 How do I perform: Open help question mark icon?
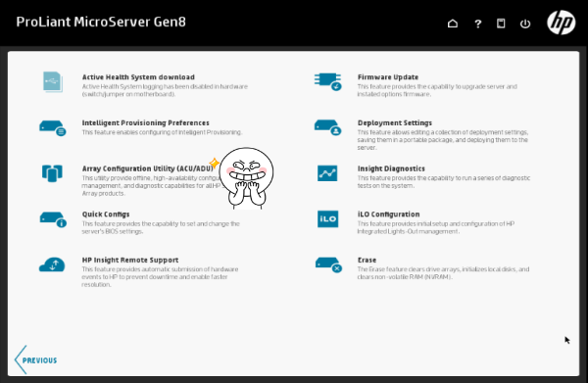477,24
